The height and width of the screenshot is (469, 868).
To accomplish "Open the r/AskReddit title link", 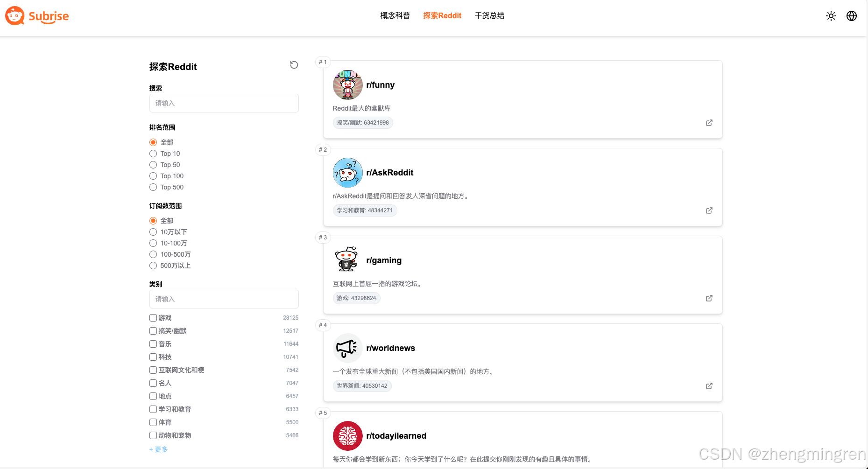I will tap(390, 173).
